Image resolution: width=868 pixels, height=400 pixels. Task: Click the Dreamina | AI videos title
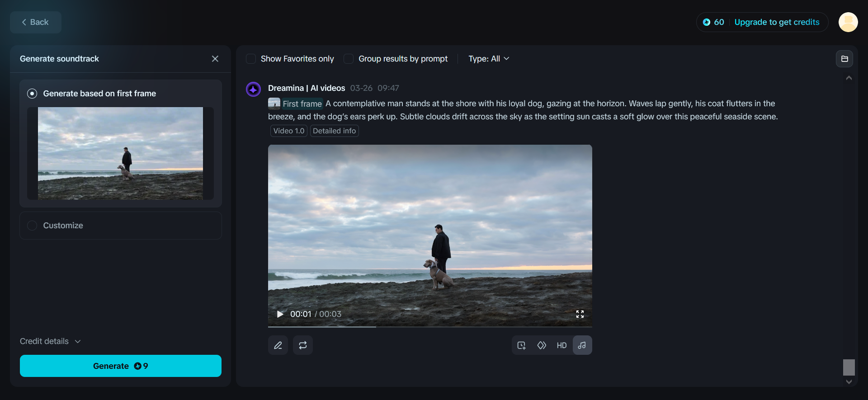[x=307, y=88]
